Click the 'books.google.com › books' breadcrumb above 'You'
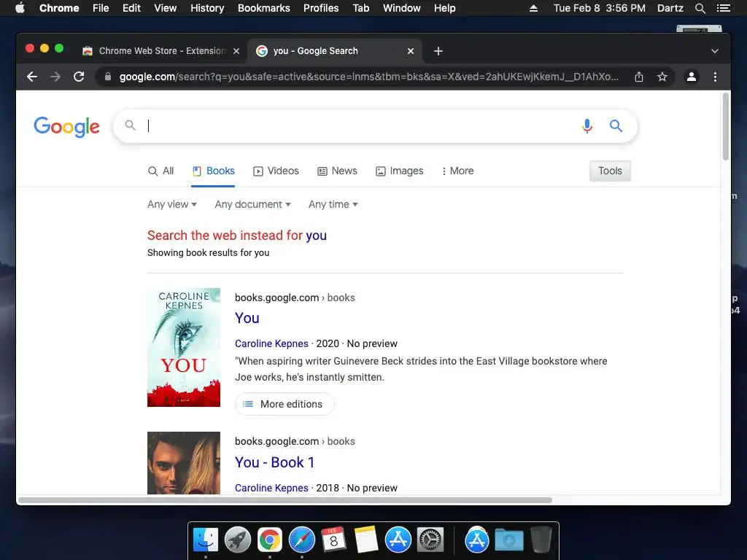The height and width of the screenshot is (560, 747). coord(295,297)
